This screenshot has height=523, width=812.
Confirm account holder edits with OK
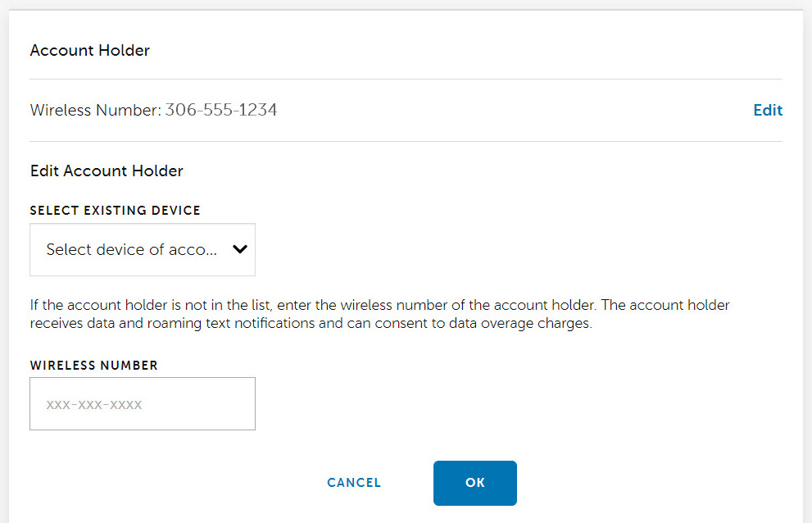pos(474,483)
